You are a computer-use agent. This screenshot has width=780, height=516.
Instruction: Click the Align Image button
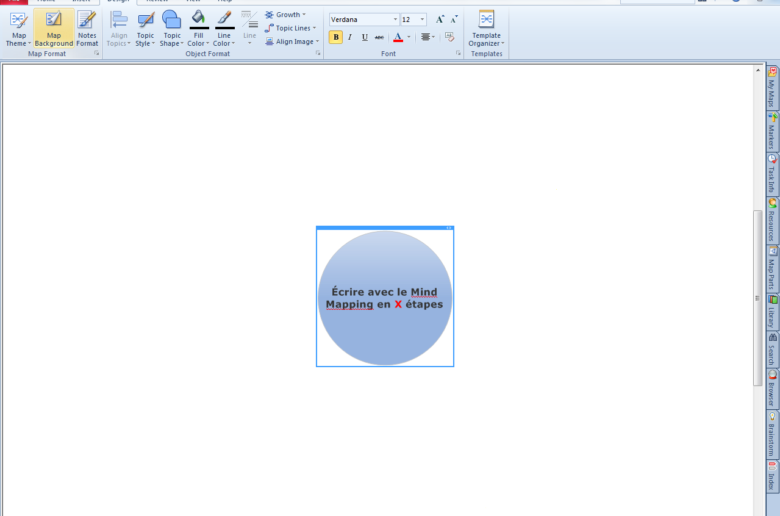click(x=292, y=42)
